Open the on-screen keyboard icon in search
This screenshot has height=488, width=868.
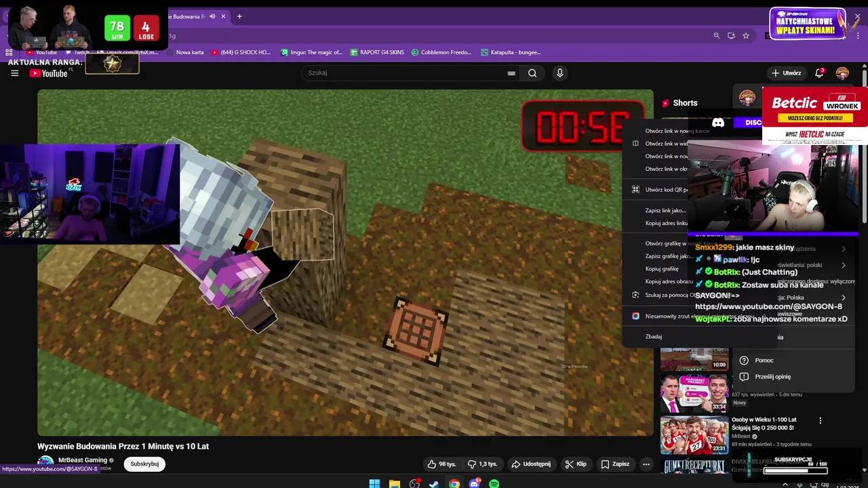point(511,73)
